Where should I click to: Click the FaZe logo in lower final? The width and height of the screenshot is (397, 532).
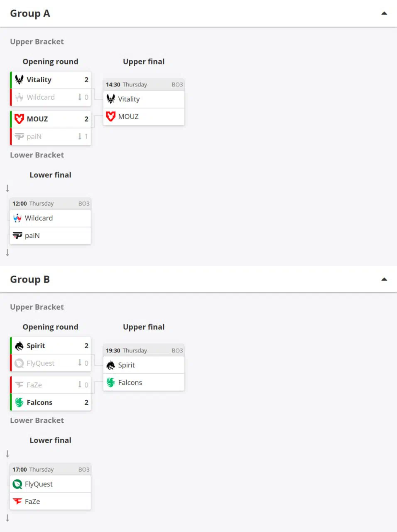tap(17, 502)
